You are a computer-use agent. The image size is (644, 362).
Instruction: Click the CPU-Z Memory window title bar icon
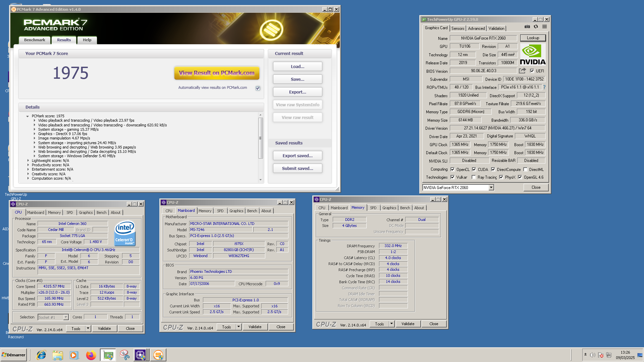317,199
